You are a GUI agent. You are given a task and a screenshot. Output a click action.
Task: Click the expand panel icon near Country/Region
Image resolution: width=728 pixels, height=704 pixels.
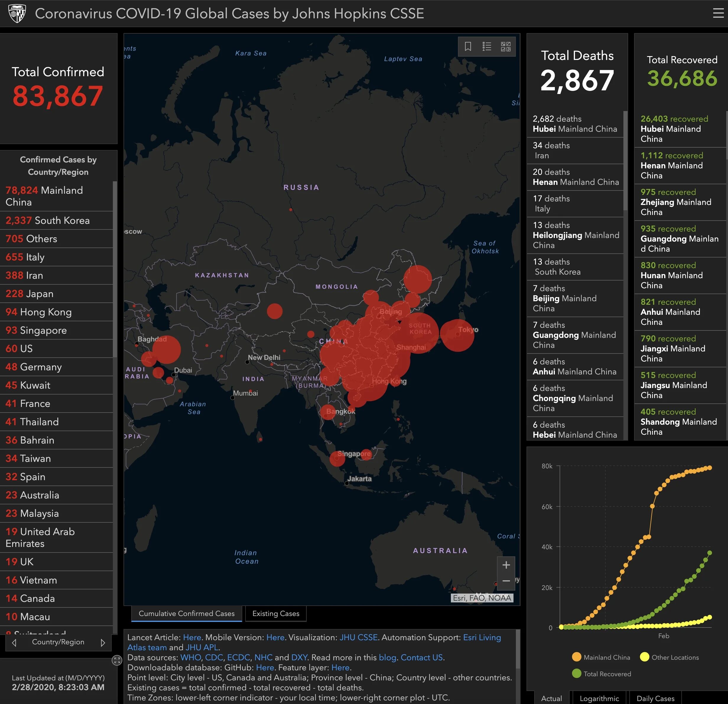point(117,661)
